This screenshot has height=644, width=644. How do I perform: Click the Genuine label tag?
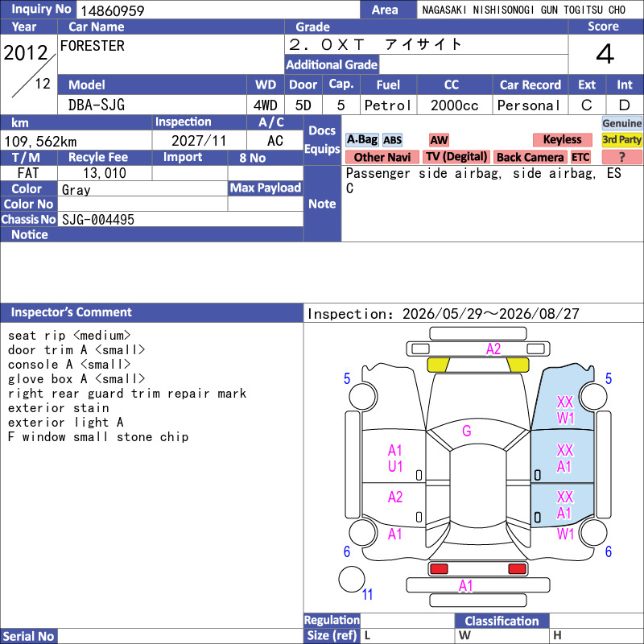(621, 123)
